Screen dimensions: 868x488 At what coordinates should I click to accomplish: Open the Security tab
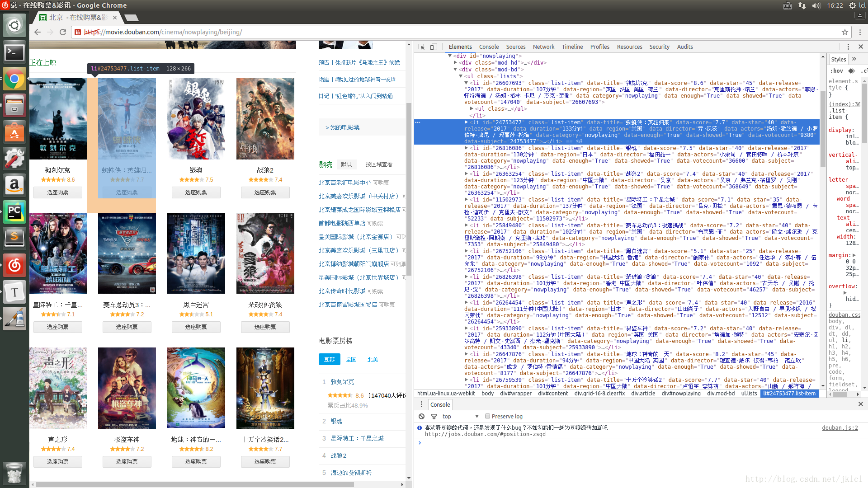click(x=659, y=47)
